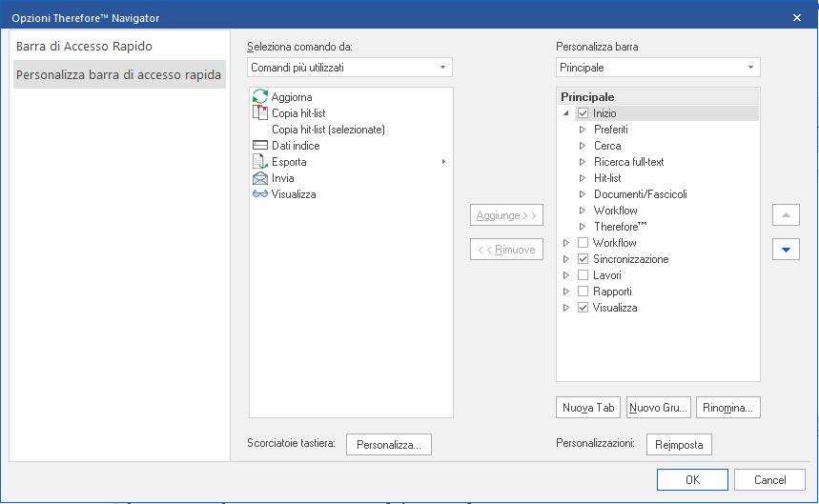
Task: Open the Seleziona comando da dropdown
Action: 350,68
